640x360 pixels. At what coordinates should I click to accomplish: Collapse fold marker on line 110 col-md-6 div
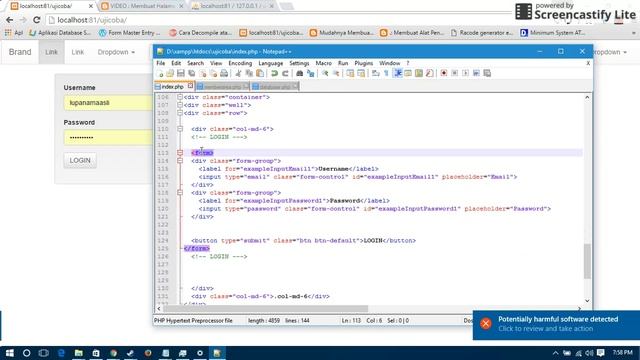coord(180,129)
